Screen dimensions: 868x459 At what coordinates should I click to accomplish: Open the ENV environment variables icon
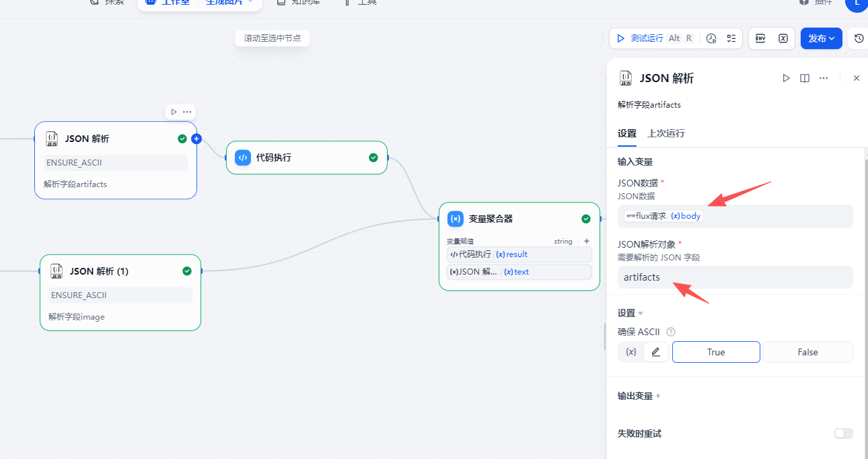760,38
